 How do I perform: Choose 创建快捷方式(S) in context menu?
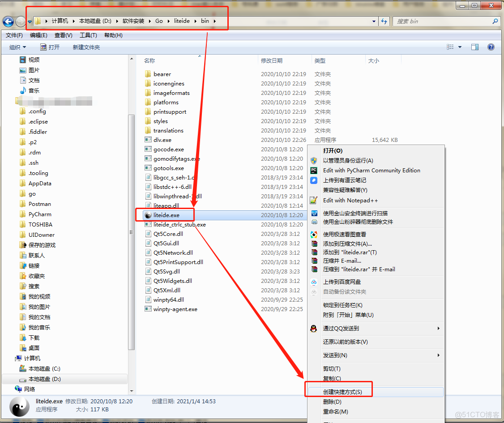click(x=342, y=392)
